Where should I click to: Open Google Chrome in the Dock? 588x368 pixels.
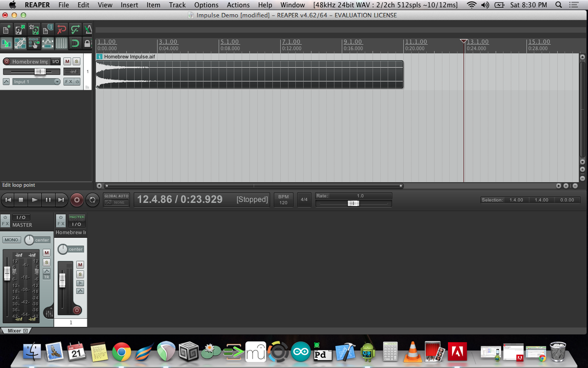[x=121, y=352]
